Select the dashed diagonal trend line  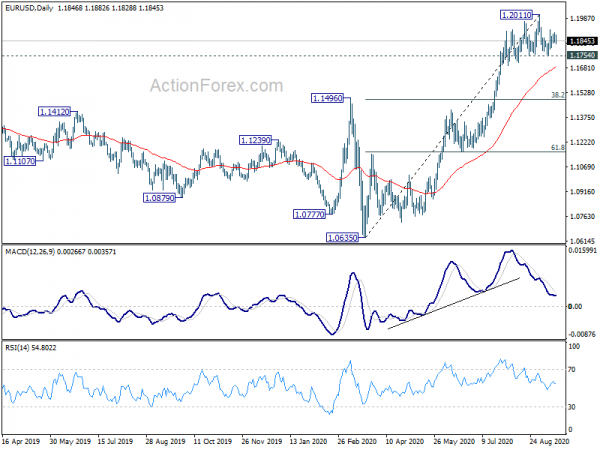(x=452, y=126)
